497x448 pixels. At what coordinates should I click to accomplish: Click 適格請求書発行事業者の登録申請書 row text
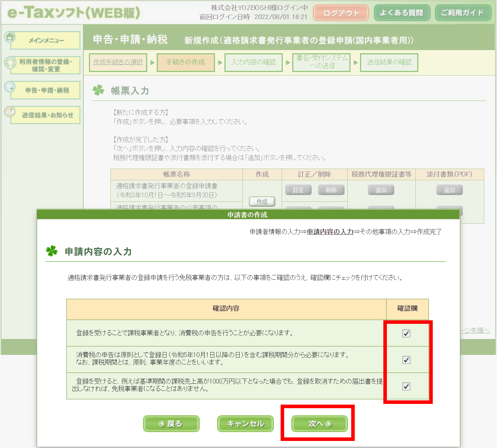click(167, 190)
